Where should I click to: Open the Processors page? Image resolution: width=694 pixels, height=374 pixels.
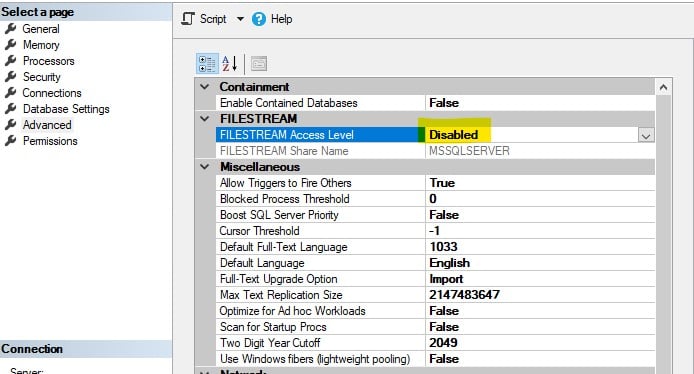click(x=49, y=61)
